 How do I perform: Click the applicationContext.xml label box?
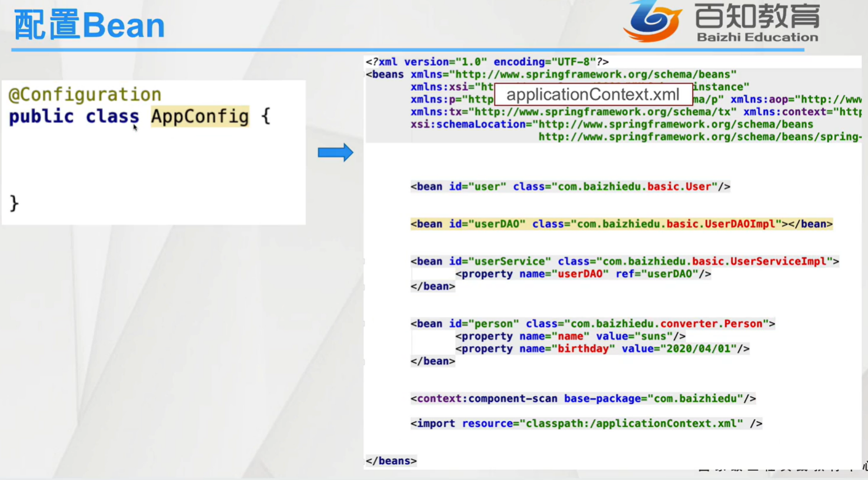593,95
